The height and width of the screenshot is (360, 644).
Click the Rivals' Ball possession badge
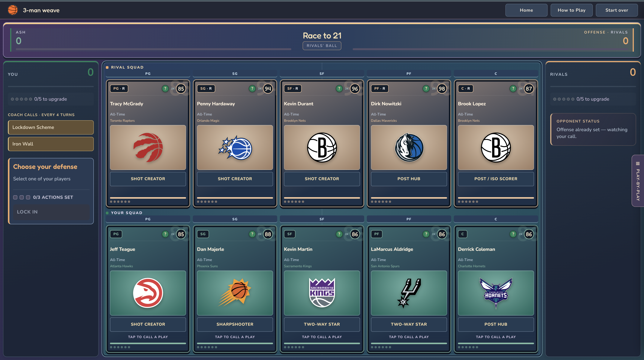point(322,46)
